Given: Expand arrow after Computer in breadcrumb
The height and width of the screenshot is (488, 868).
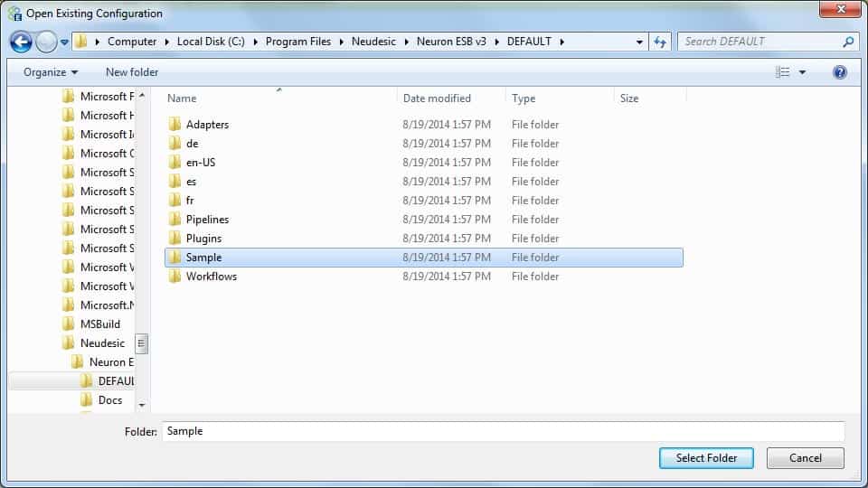Looking at the screenshot, I should coord(166,42).
